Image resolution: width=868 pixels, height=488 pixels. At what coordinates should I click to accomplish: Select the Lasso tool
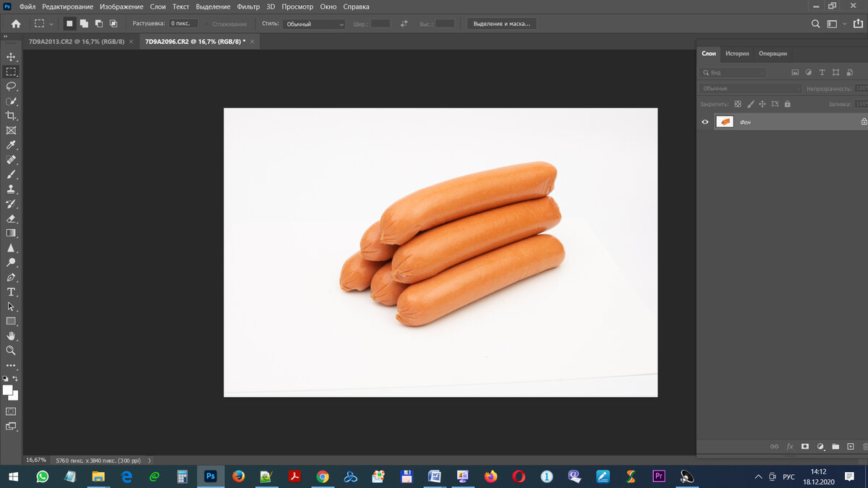(11, 86)
